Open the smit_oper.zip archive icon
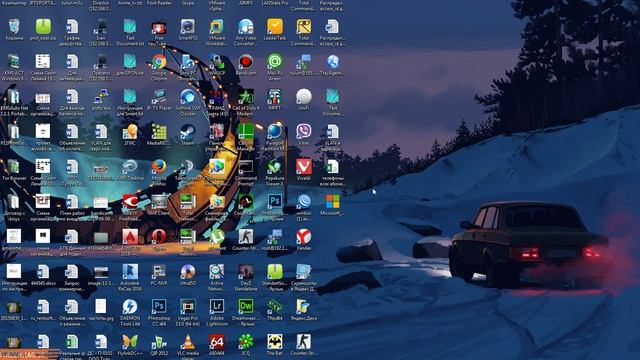 (43, 27)
